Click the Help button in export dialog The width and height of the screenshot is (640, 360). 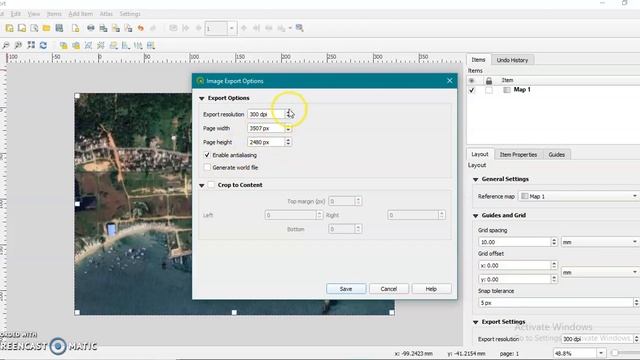pyautogui.click(x=431, y=289)
